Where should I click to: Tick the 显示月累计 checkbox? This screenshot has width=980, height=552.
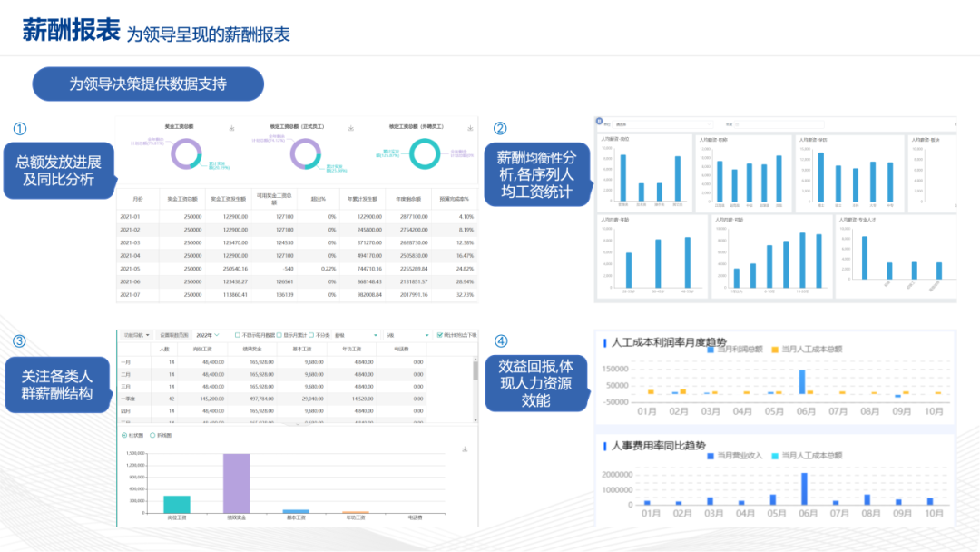pyautogui.click(x=279, y=335)
